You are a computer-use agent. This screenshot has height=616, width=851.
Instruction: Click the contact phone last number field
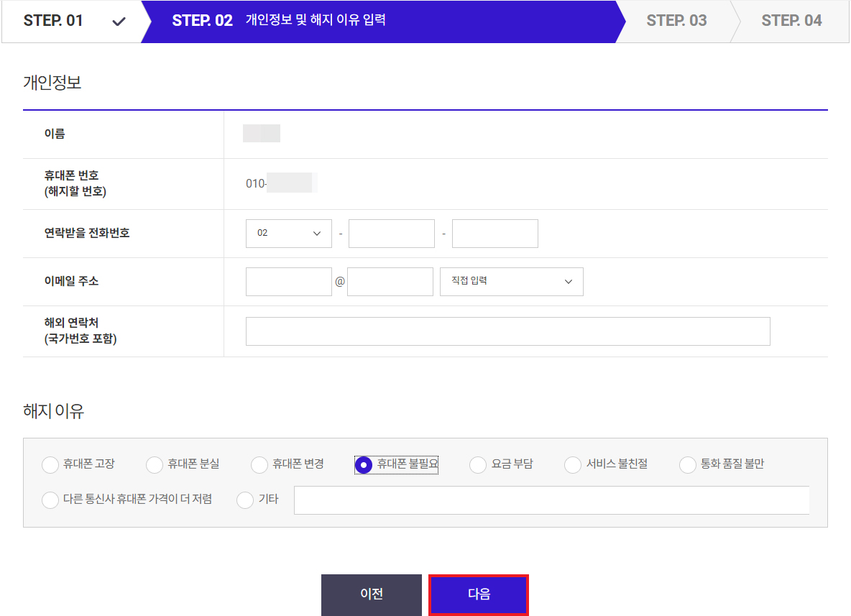pyautogui.click(x=495, y=234)
